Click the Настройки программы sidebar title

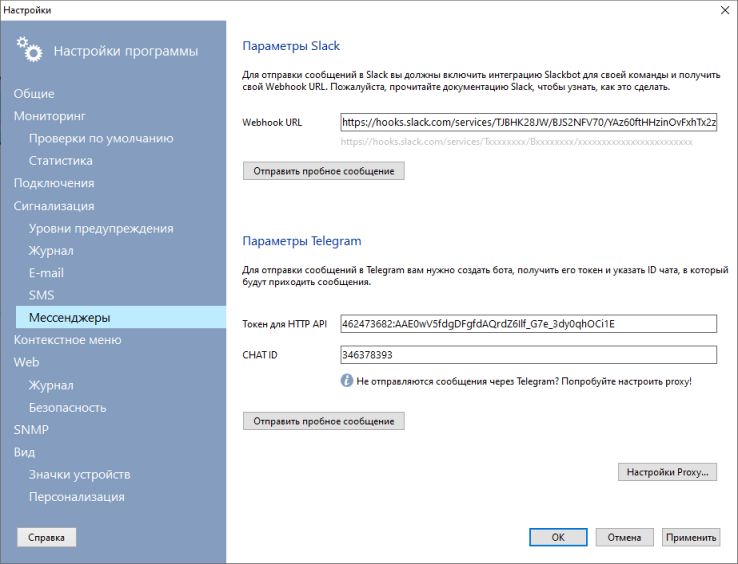pos(126,51)
